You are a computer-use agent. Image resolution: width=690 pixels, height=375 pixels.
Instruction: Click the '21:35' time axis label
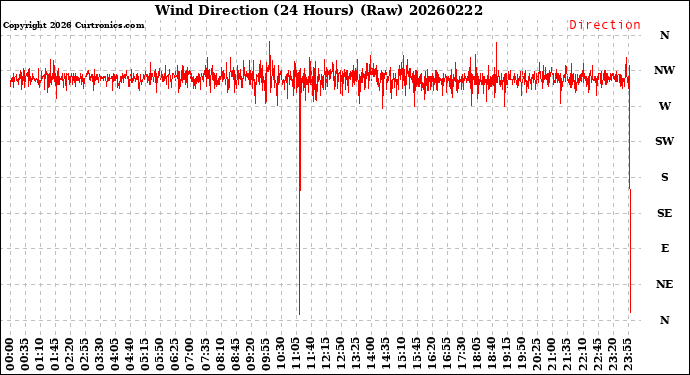[567, 355]
